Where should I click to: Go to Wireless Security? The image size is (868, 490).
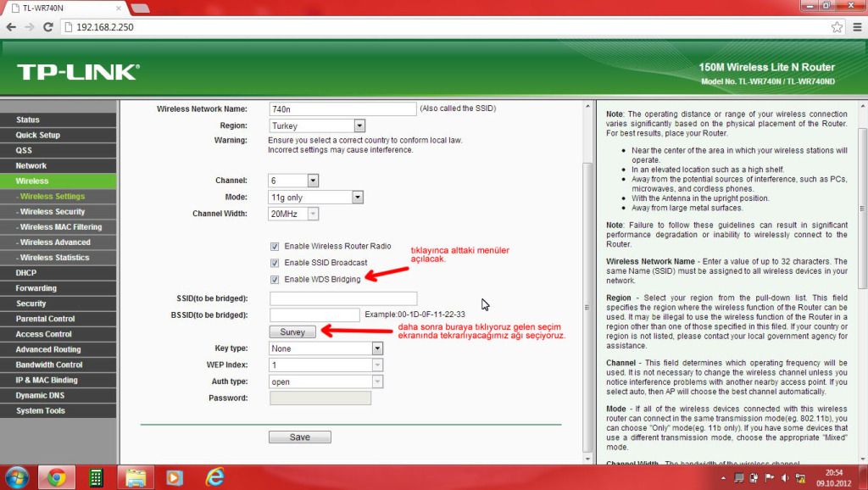[x=58, y=211]
